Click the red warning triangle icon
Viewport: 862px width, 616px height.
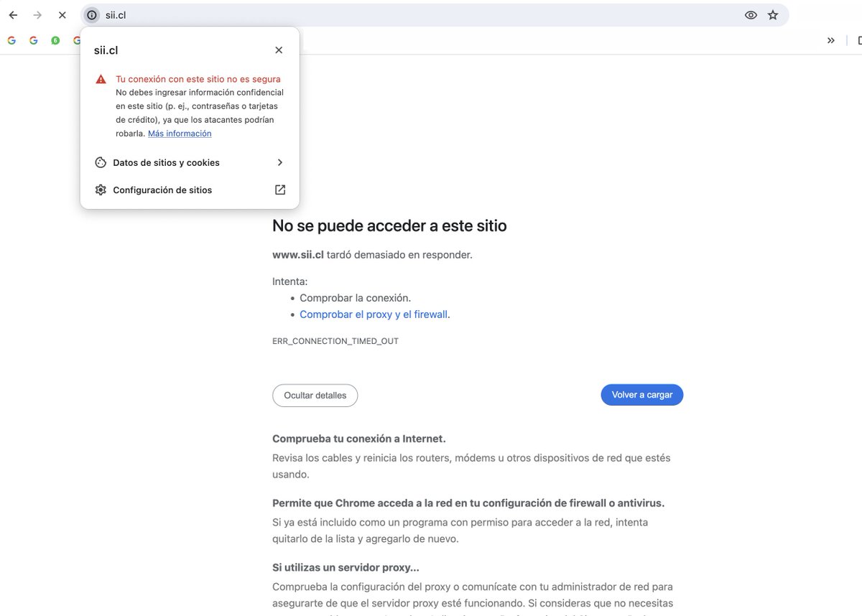tap(101, 79)
